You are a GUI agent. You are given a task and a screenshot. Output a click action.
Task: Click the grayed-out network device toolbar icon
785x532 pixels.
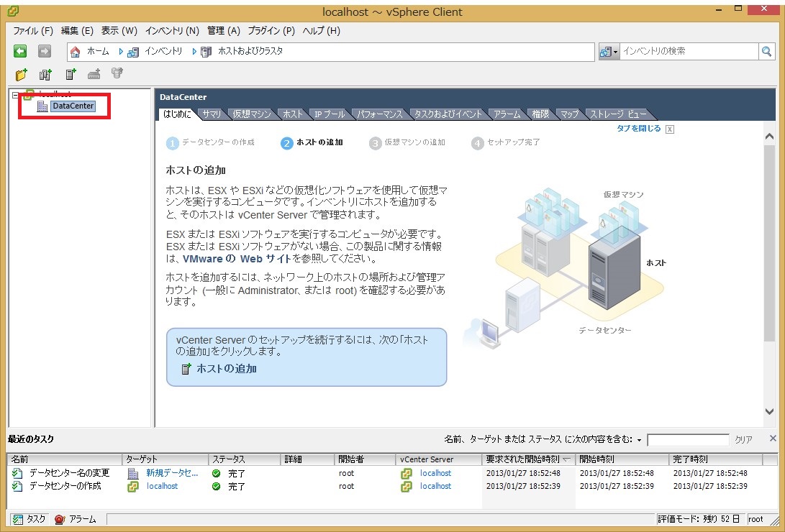(x=94, y=75)
